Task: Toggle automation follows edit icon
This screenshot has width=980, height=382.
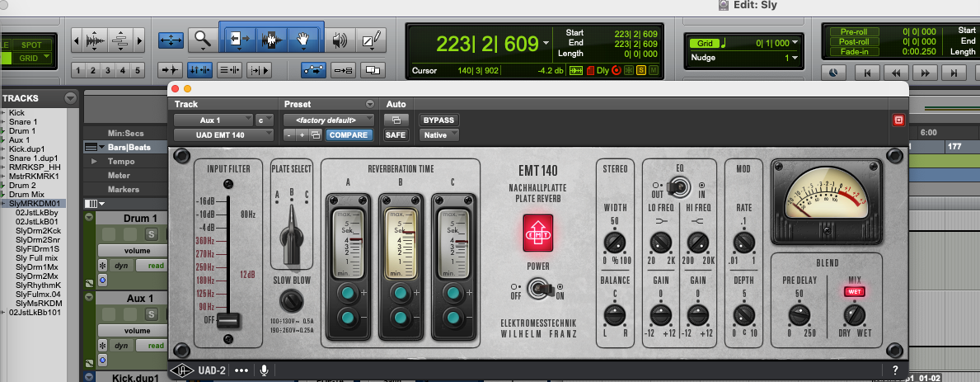Action: point(314,70)
